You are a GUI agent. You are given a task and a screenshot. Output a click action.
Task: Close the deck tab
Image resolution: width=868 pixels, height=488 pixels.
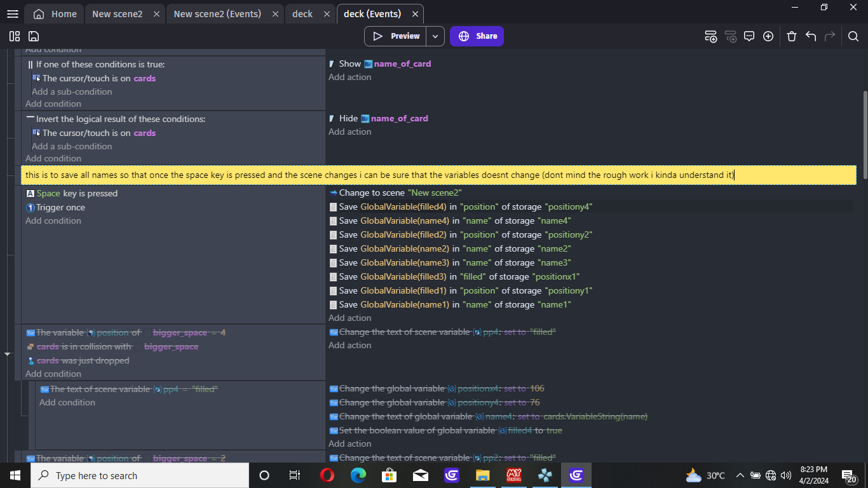327,14
